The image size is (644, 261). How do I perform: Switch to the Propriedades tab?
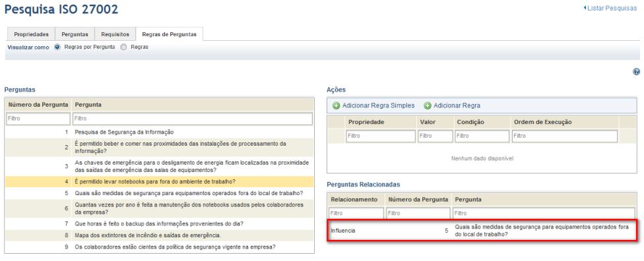click(31, 34)
